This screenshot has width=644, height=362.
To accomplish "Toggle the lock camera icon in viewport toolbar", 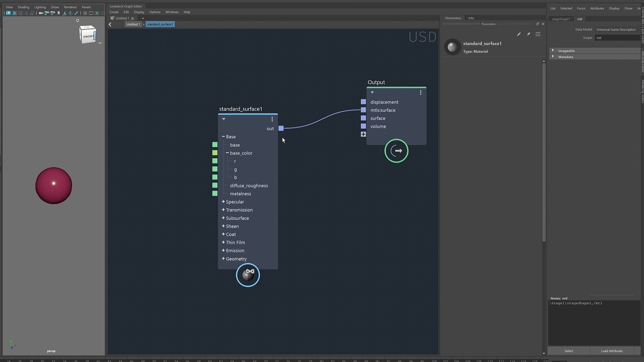I will click(x=47, y=13).
